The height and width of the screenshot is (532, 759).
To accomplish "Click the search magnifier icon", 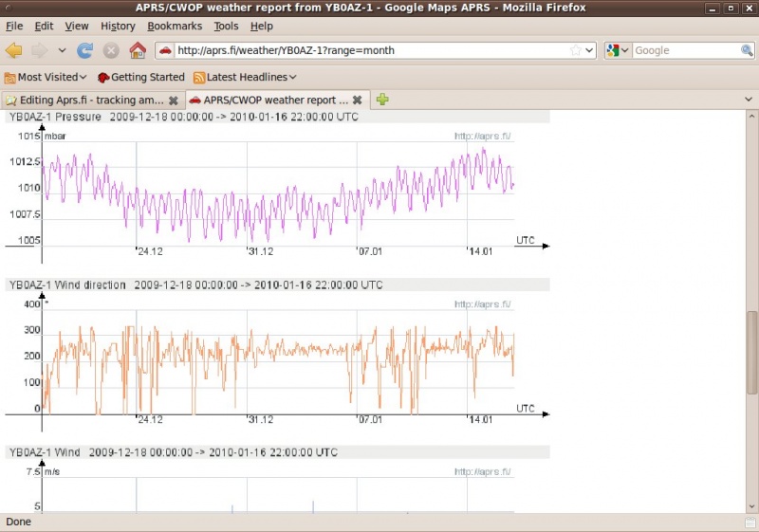I will pyautogui.click(x=748, y=50).
